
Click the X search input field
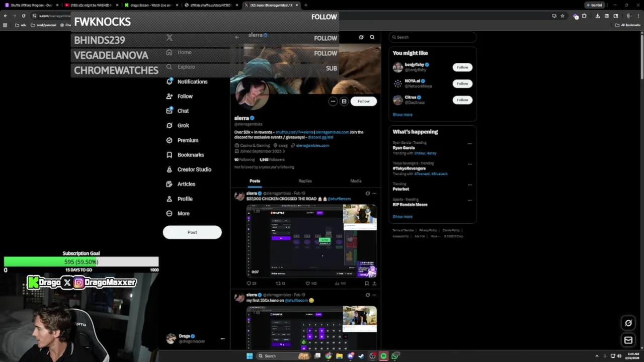point(432,37)
